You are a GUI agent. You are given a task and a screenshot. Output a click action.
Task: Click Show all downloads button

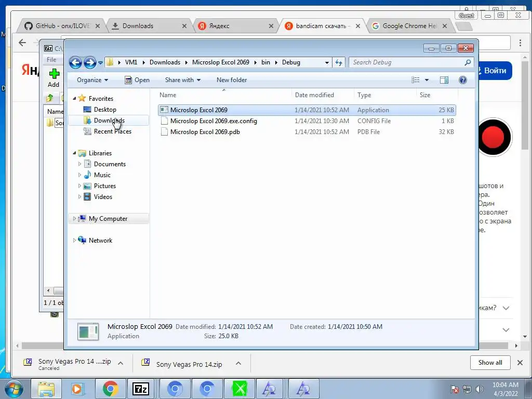click(x=490, y=363)
